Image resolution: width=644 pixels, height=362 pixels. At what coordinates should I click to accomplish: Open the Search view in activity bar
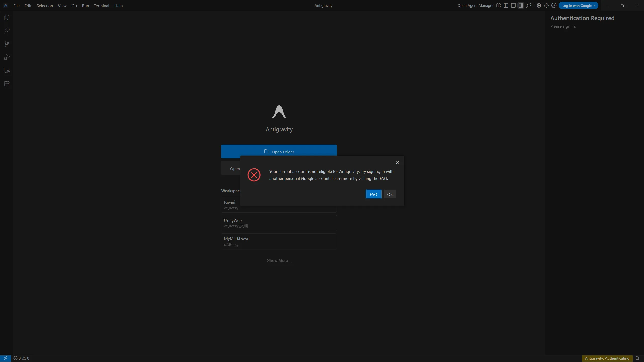click(7, 31)
